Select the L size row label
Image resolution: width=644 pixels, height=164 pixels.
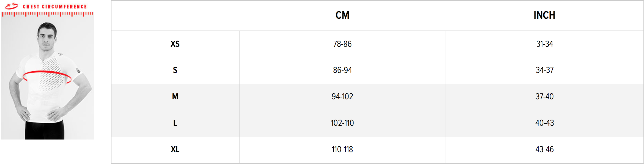click(x=175, y=123)
